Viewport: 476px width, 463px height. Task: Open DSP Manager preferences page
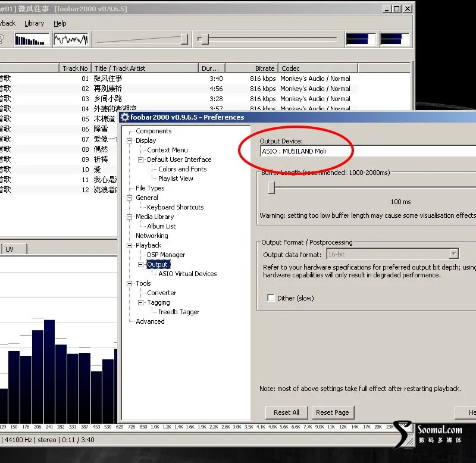pos(166,255)
